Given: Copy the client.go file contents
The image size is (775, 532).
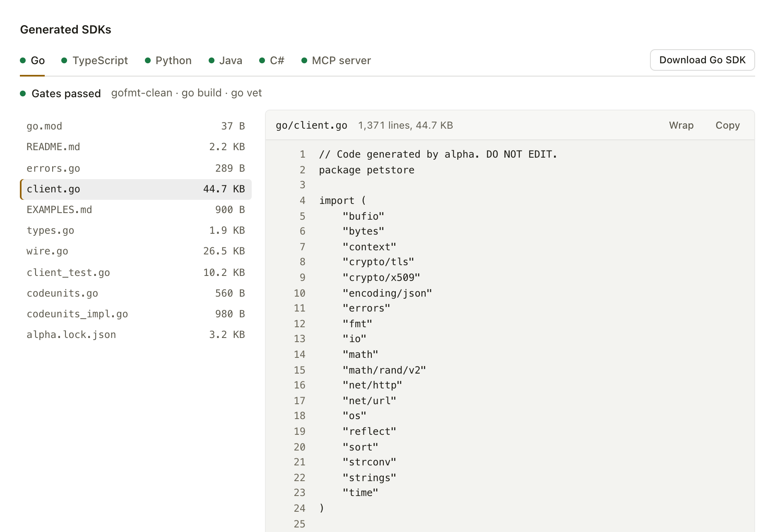Looking at the screenshot, I should pyautogui.click(x=727, y=125).
